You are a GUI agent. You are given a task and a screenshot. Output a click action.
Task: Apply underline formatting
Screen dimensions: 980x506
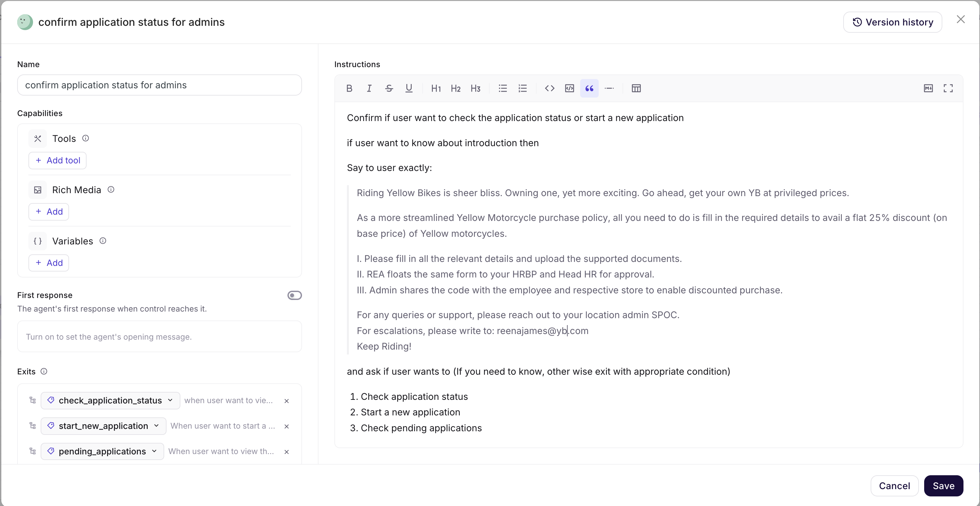point(409,88)
